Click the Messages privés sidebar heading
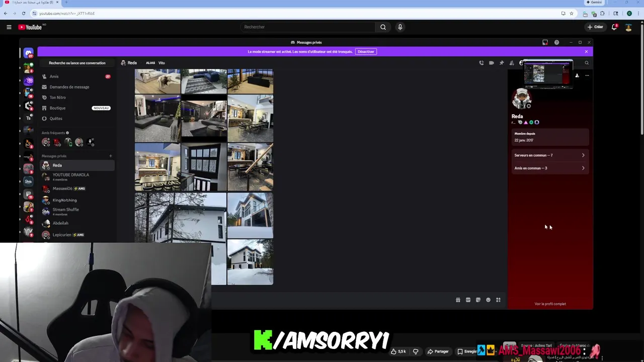Image resolution: width=644 pixels, height=362 pixels. click(54, 156)
